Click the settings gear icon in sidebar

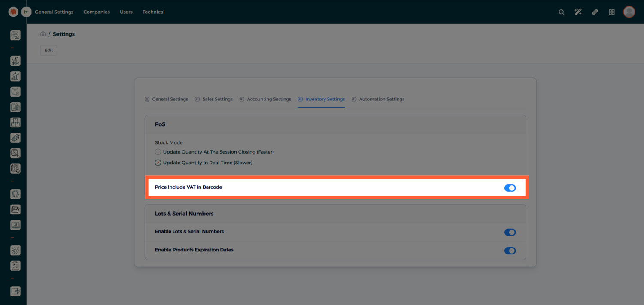(15, 251)
